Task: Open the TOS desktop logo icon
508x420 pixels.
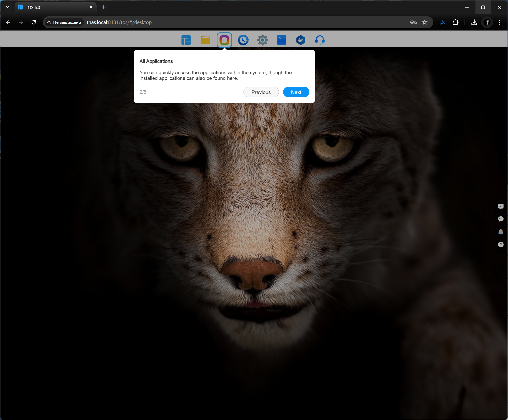Action: pyautogui.click(x=186, y=40)
